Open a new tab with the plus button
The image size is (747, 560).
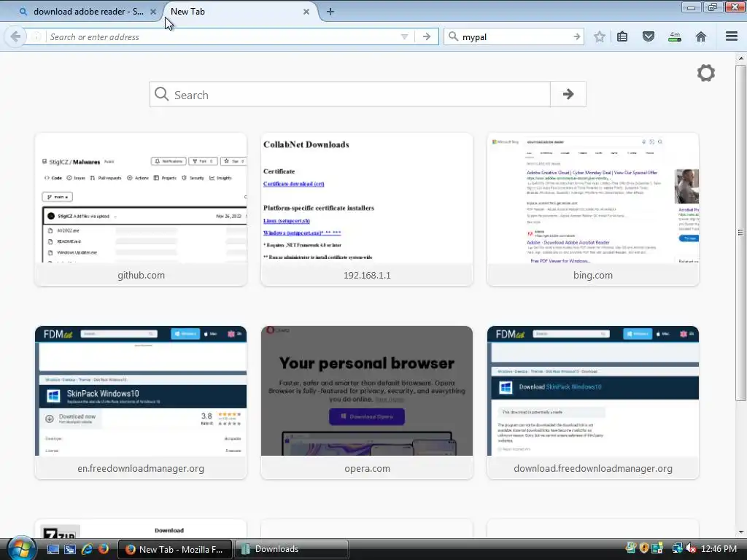(330, 12)
